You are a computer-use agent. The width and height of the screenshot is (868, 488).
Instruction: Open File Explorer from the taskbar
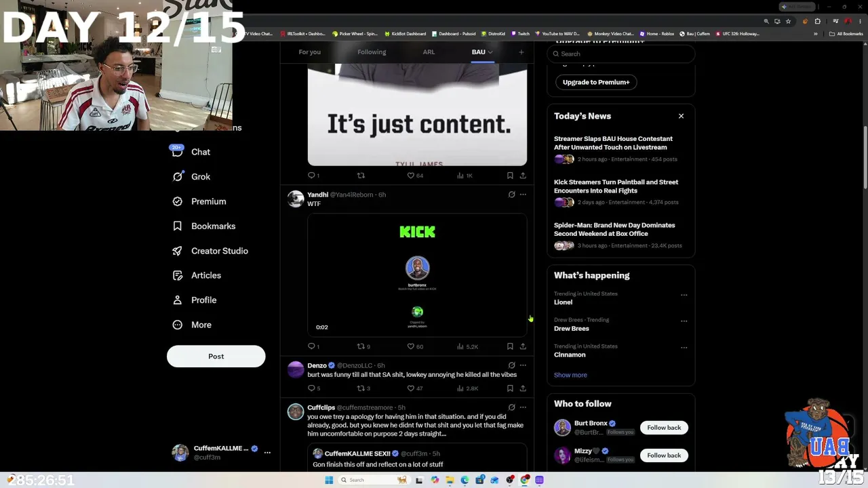click(x=450, y=480)
